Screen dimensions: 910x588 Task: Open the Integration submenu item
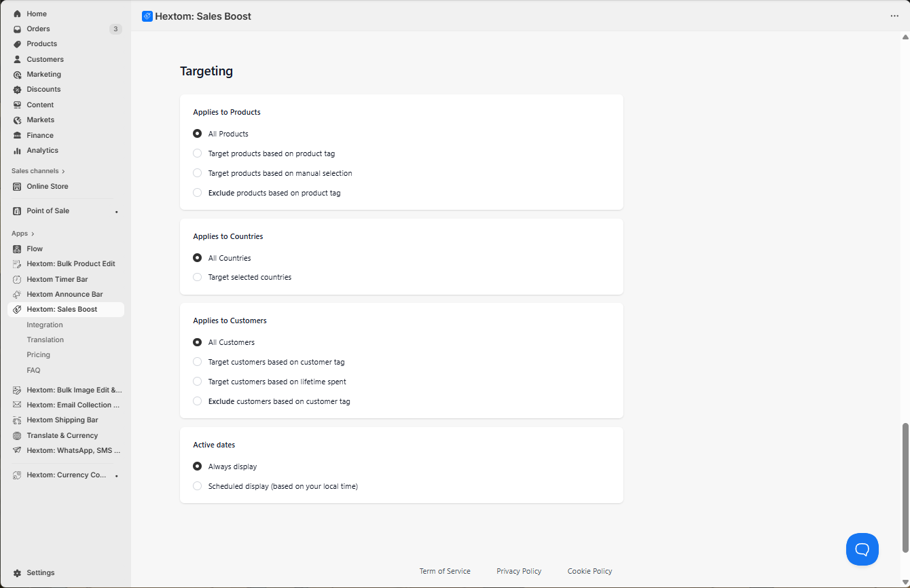click(45, 325)
